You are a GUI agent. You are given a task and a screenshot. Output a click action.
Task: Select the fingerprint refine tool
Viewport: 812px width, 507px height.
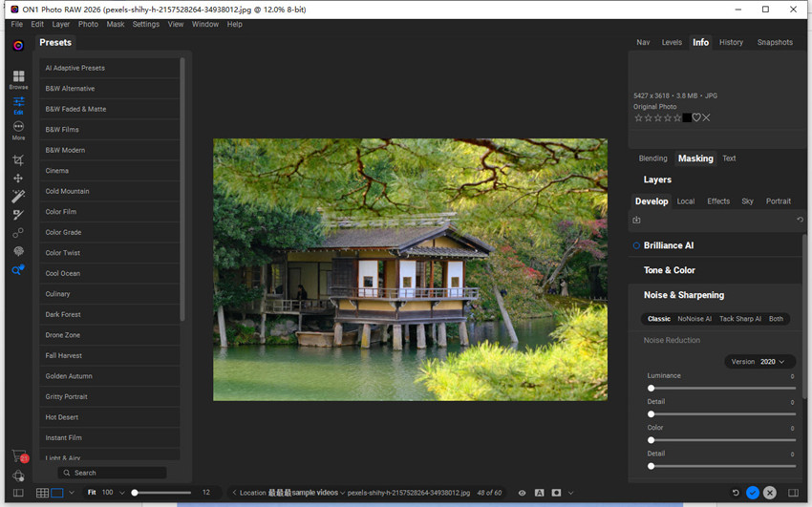click(19, 251)
